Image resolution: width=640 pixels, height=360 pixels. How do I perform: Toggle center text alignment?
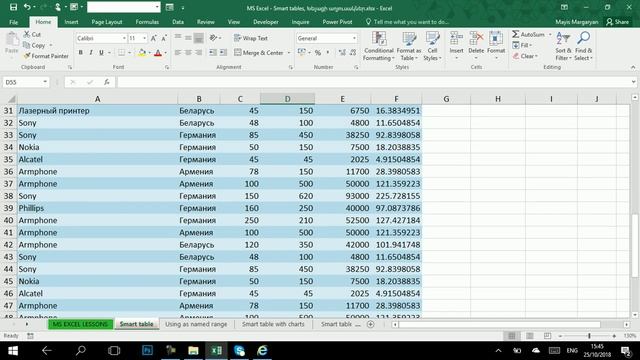coord(188,53)
